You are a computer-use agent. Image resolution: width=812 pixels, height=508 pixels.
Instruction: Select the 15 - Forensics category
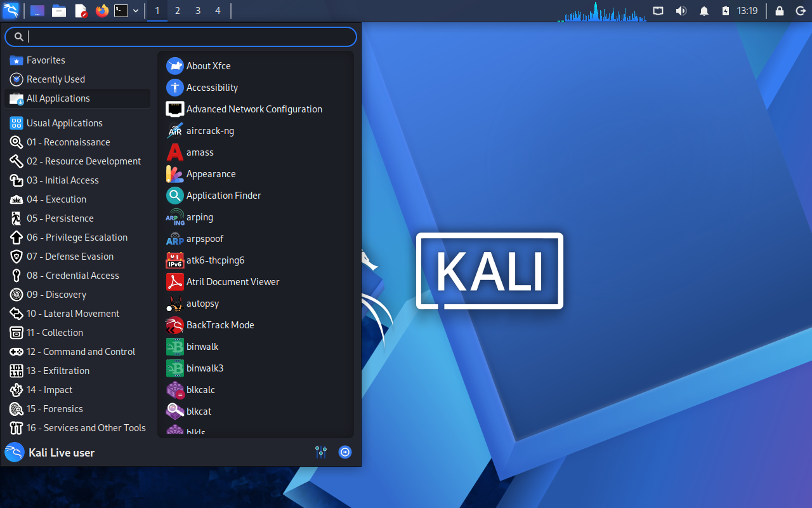point(77,409)
